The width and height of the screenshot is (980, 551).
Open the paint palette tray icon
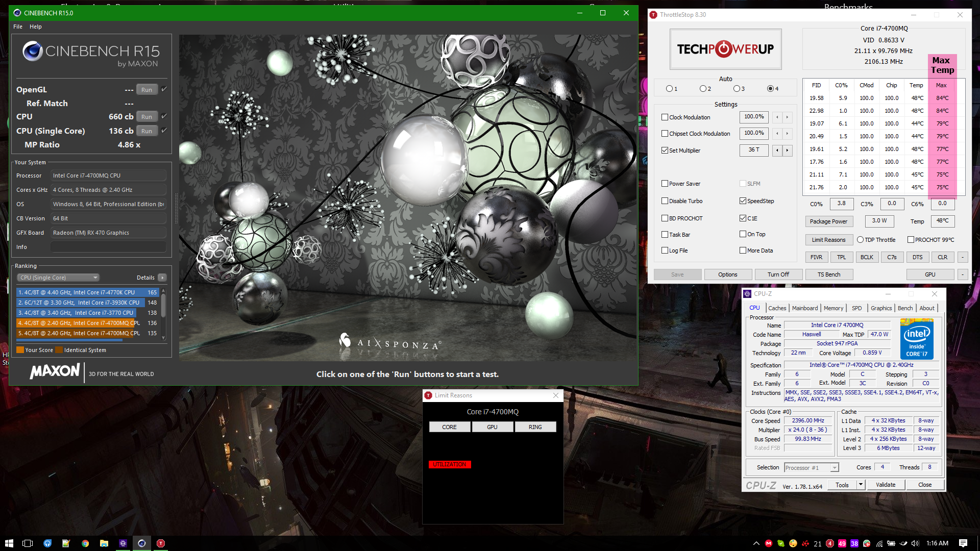pyautogui.click(x=793, y=543)
